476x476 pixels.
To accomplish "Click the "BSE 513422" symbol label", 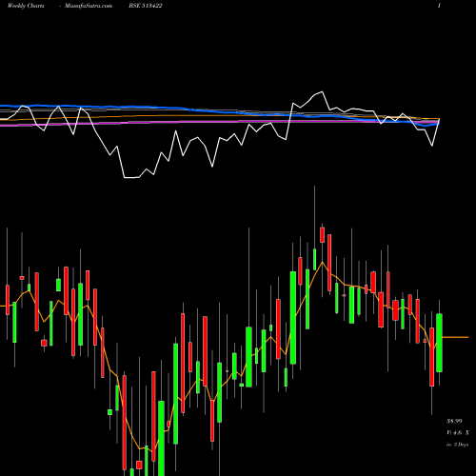I will (x=146, y=6).
